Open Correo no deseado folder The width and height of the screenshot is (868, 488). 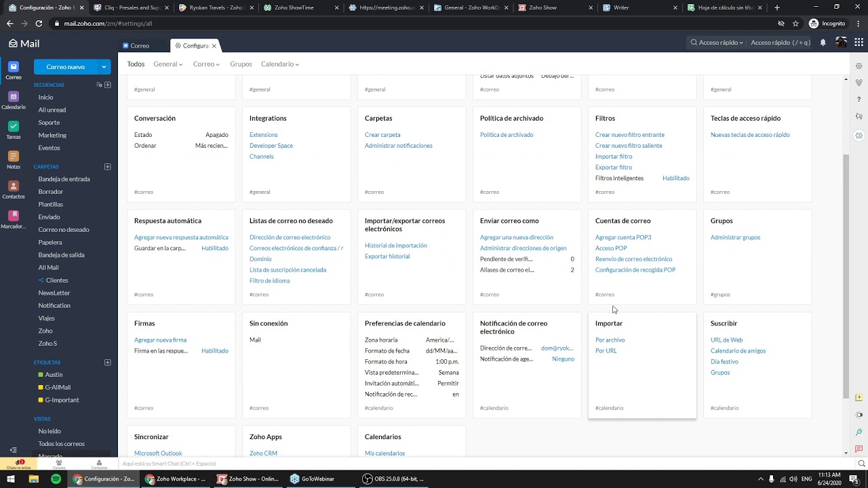click(64, 230)
